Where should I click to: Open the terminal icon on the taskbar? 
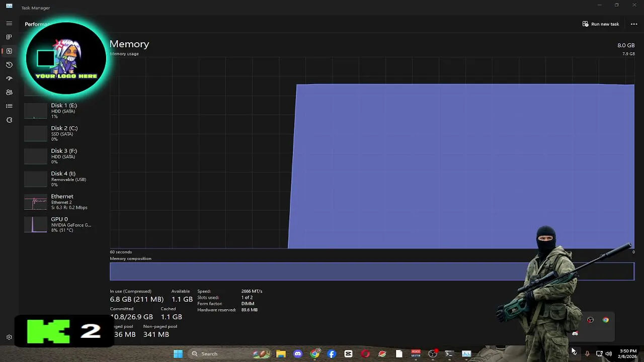(x=449, y=353)
